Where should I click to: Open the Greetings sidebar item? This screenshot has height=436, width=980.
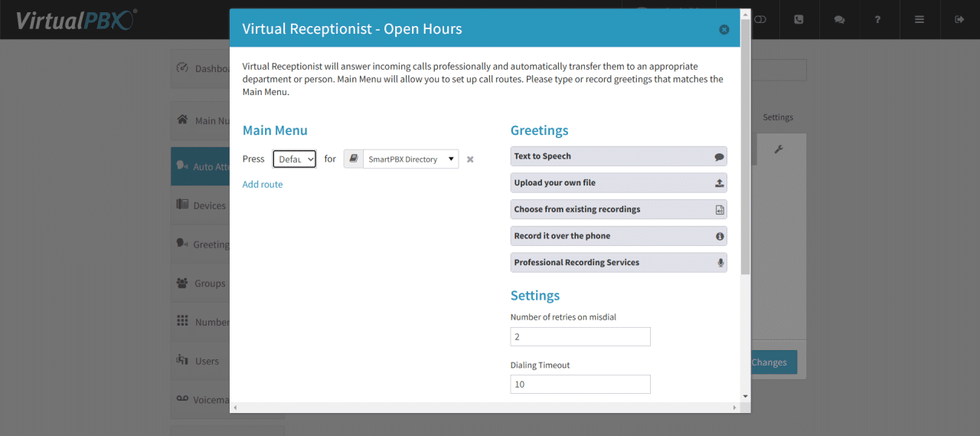coord(201,244)
